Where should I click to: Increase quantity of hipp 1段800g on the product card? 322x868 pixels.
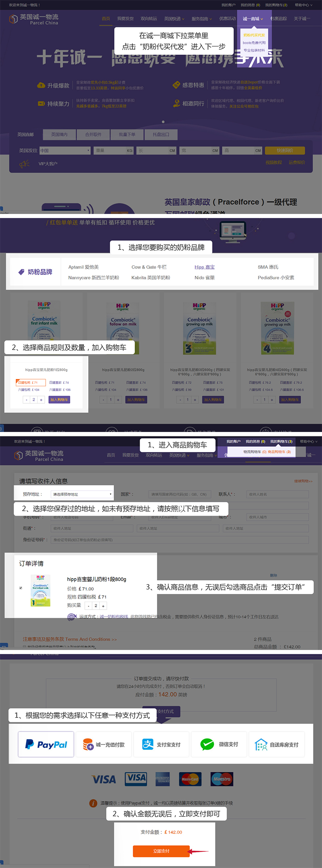point(41,400)
